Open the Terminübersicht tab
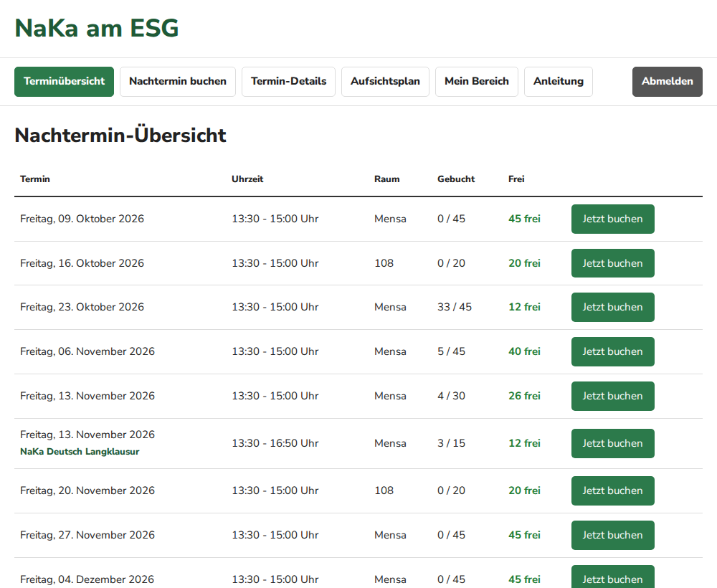This screenshot has height=588, width=717. [x=64, y=81]
